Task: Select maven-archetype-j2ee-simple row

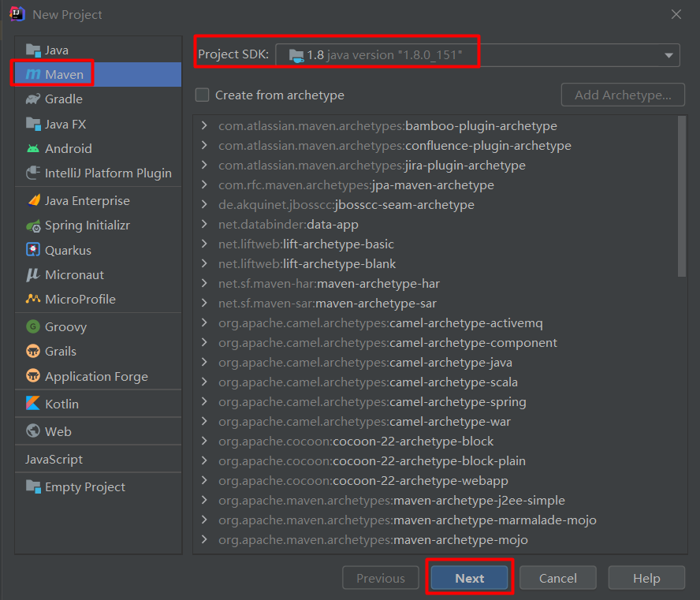Action: click(x=435, y=500)
